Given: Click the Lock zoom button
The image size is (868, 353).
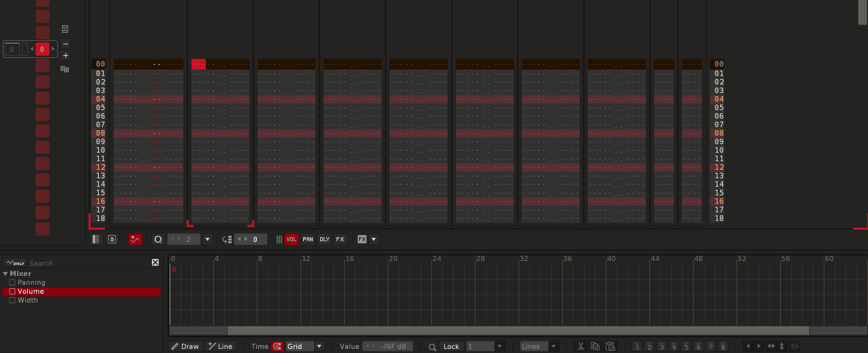Looking at the screenshot, I should (451, 346).
